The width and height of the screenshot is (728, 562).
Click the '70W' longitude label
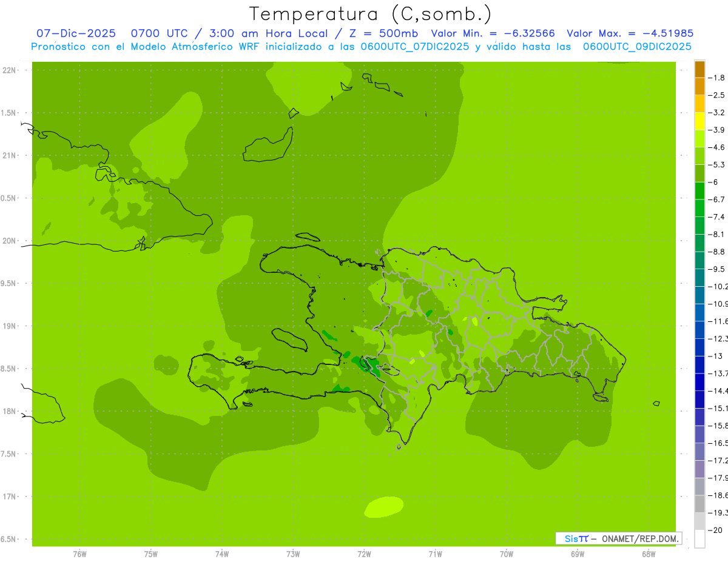(x=507, y=554)
